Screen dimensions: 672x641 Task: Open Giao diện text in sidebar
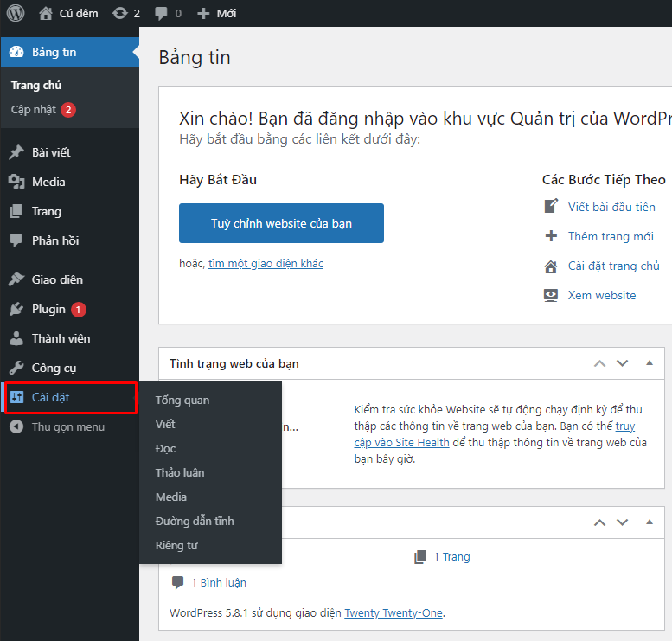[x=57, y=279]
